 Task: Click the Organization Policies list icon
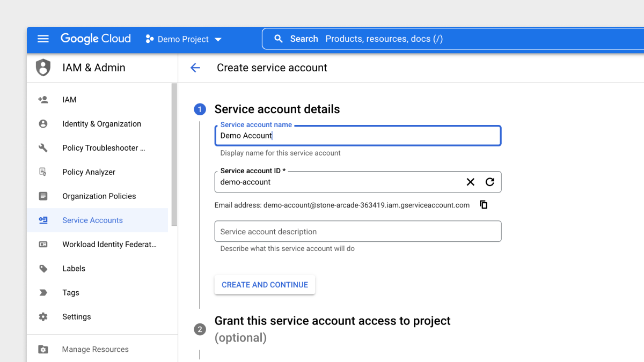43,196
